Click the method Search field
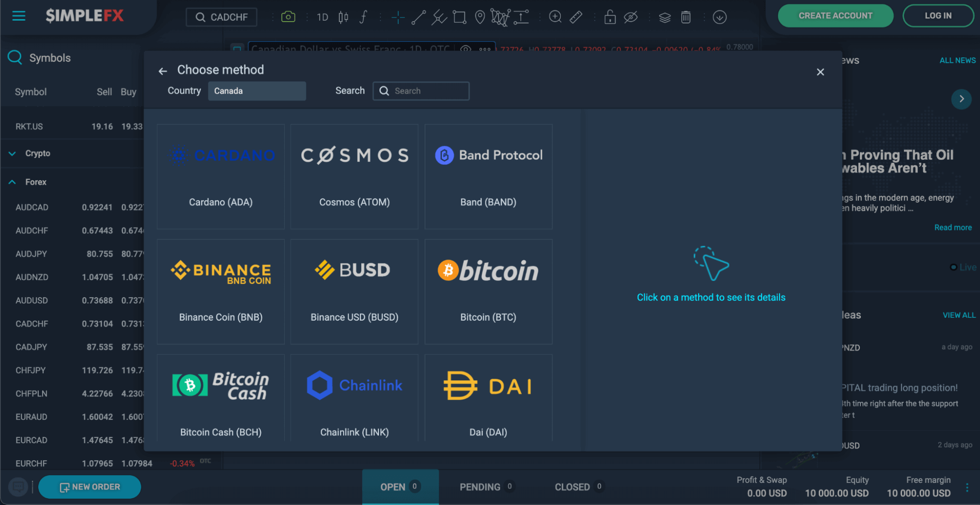The width and height of the screenshot is (980, 505). coord(421,91)
